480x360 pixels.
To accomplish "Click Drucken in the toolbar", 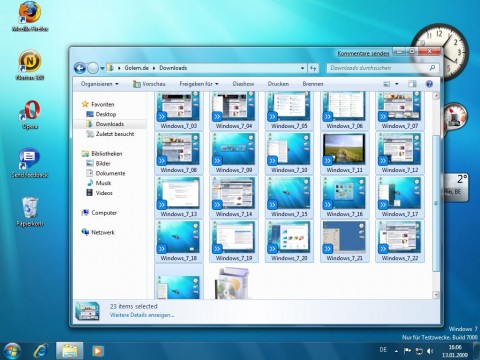I will 278,84.
